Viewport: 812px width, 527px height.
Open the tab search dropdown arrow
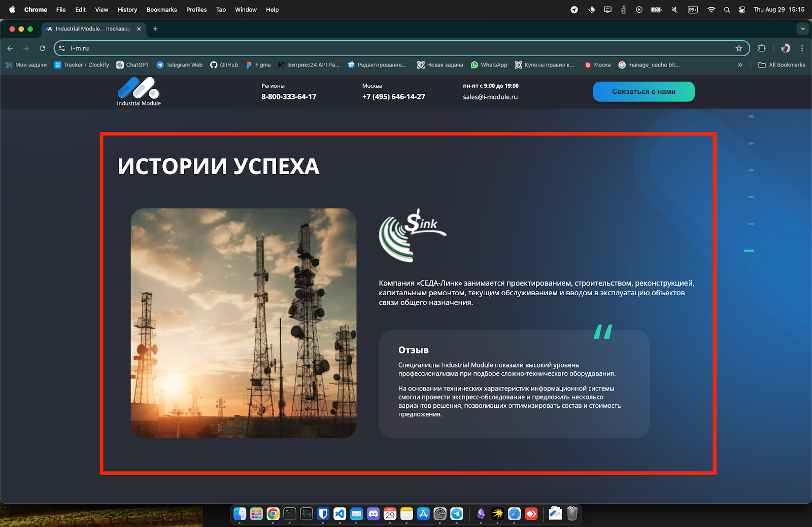803,29
